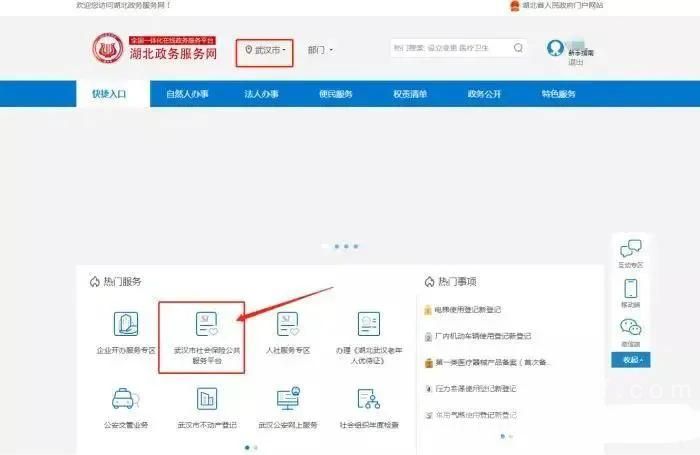The image size is (700, 455).
Task: Switch to the 政务公开 tab
Action: pos(483,94)
